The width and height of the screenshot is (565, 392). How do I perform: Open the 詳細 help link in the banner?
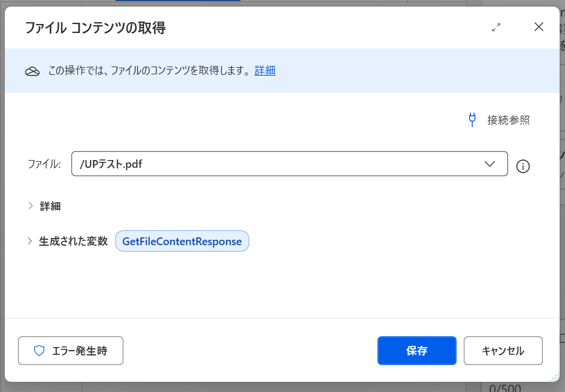click(265, 70)
